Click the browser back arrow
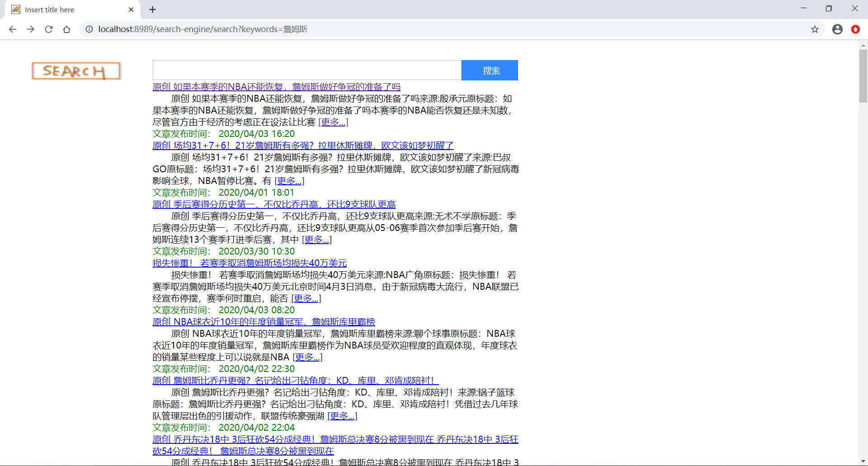Image resolution: width=868 pixels, height=466 pixels. [x=13, y=29]
